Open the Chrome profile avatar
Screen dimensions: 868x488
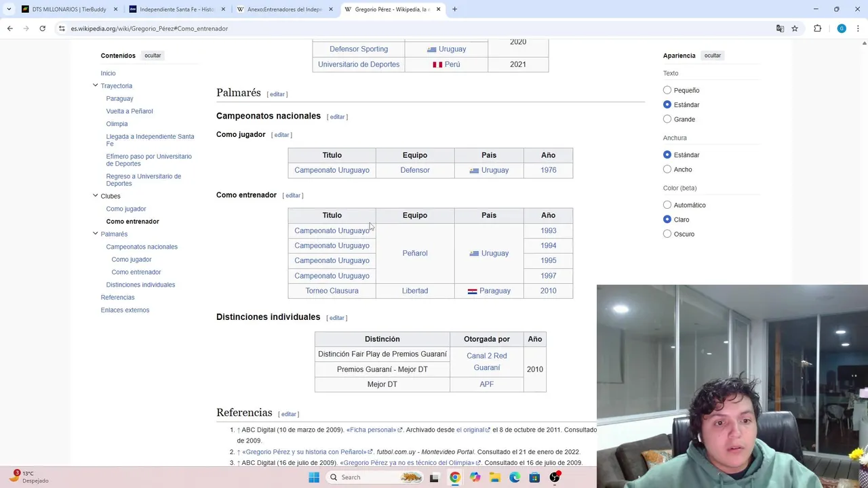842,28
